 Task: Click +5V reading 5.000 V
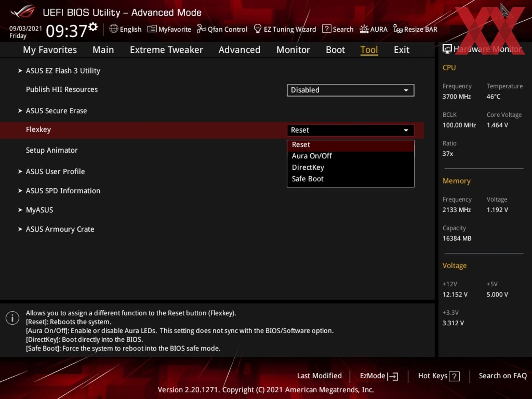point(497,295)
